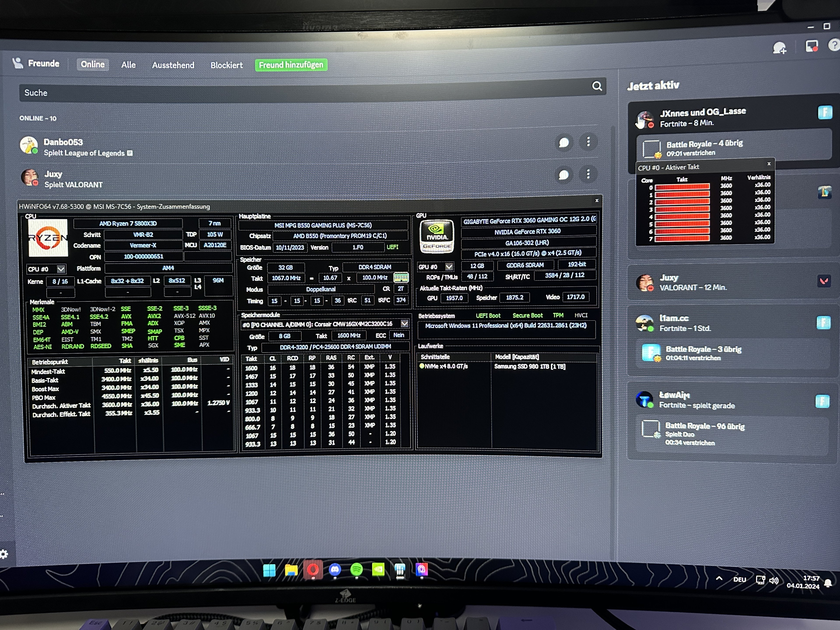This screenshot has width=840, height=630.
Task: Open the CPU #0 selector dropdown in HWiNFO
Action: point(61,269)
